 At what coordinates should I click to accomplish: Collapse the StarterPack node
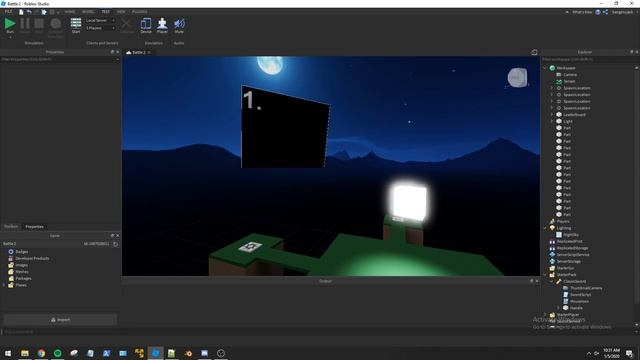[x=545, y=275]
